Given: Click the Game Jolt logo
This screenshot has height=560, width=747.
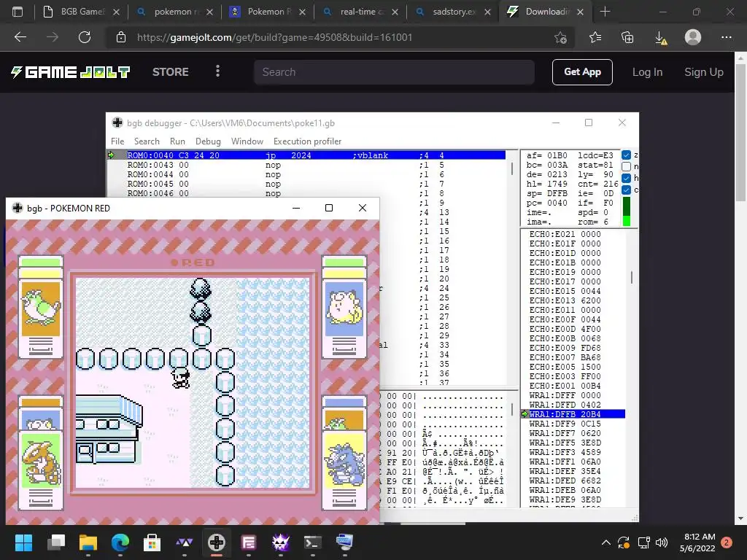Looking at the screenshot, I should 71,72.
